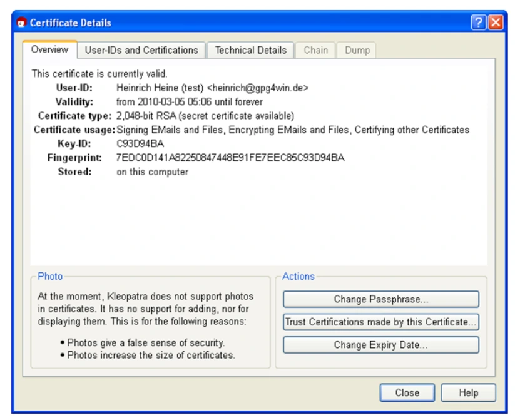Click the question mark help button in title bar
The image size is (515, 420).
(x=478, y=23)
